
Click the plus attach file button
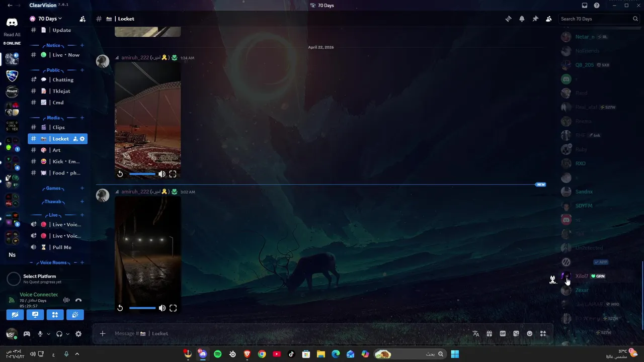coord(103,333)
